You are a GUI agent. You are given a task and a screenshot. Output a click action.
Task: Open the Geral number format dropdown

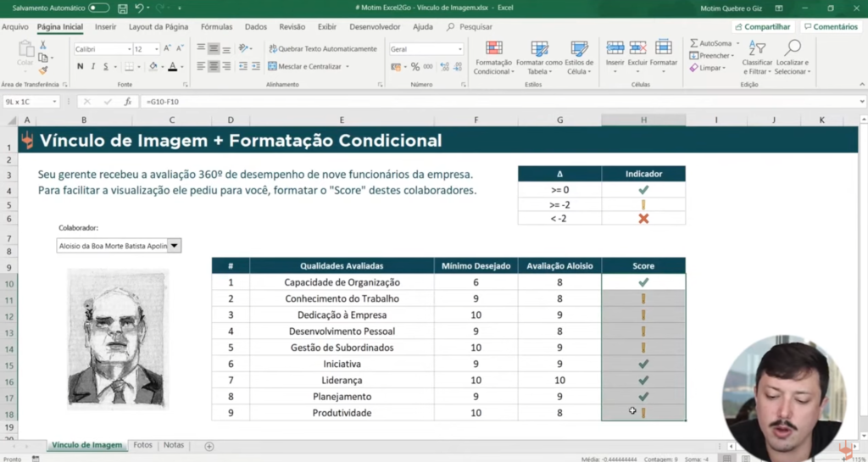(x=460, y=49)
